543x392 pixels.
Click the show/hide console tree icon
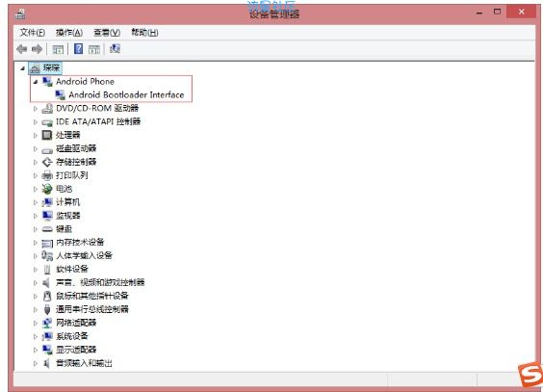click(x=58, y=49)
